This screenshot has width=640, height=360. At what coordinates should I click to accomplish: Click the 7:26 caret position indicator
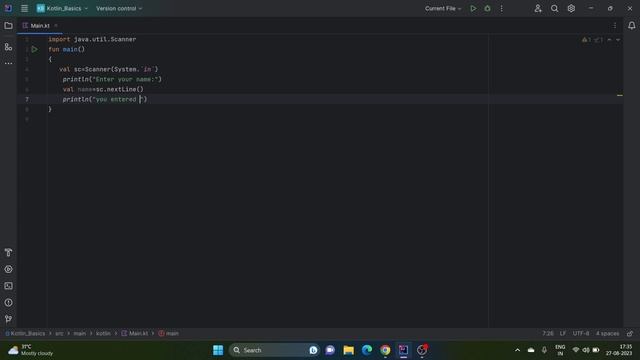tap(548, 333)
